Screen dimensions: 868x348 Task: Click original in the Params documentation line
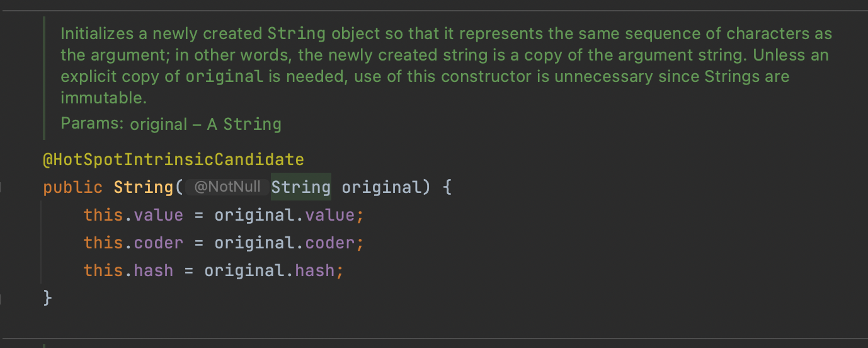(159, 124)
